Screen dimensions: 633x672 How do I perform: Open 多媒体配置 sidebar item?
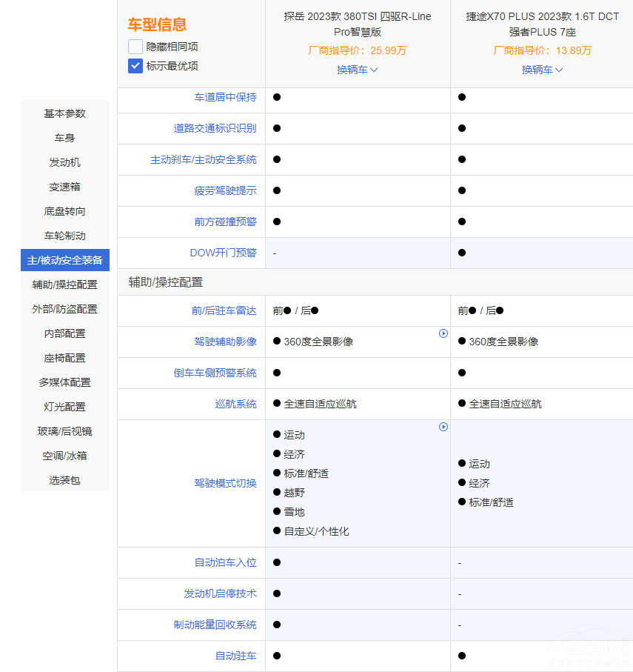65,382
